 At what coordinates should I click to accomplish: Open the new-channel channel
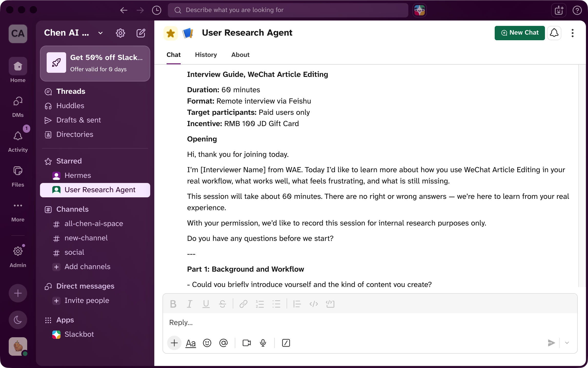[x=95, y=238]
